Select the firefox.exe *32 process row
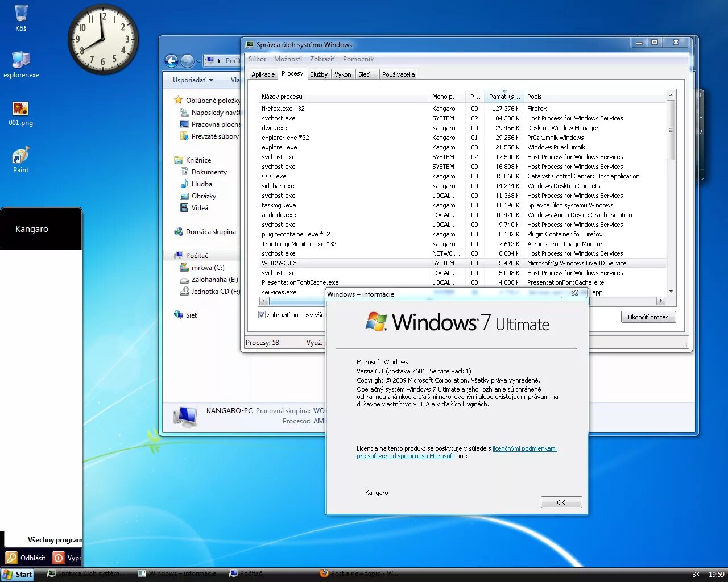 point(462,109)
